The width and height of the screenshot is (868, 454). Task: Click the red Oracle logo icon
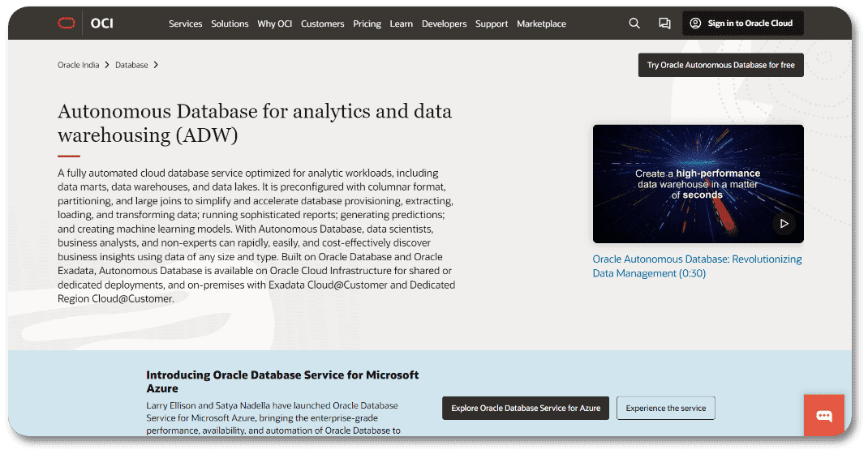coord(67,24)
